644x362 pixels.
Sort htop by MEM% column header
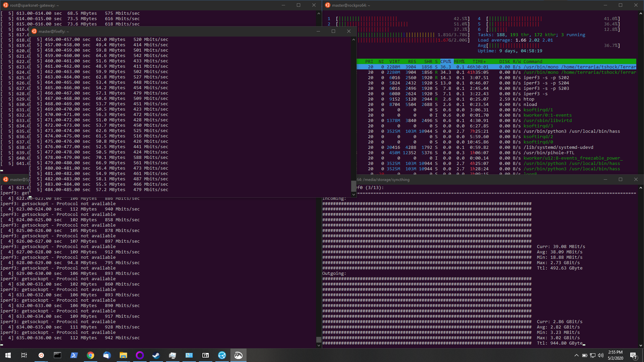[459, 62]
